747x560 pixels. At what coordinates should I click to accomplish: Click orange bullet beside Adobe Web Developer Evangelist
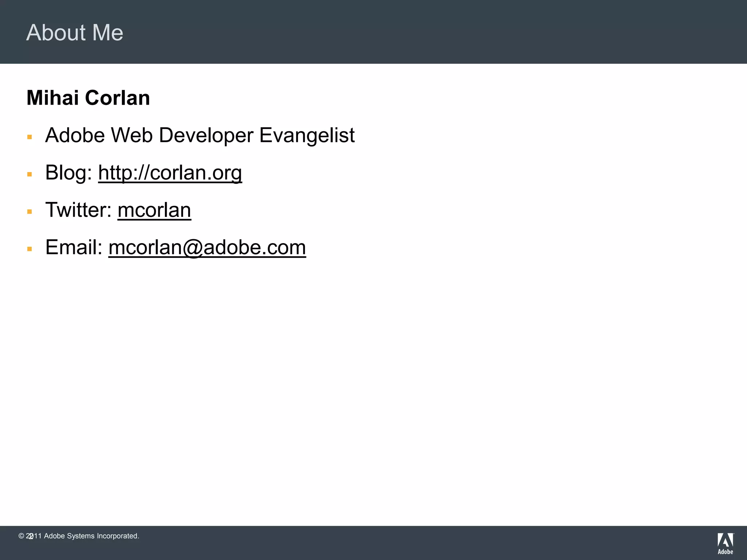pyautogui.click(x=30, y=137)
